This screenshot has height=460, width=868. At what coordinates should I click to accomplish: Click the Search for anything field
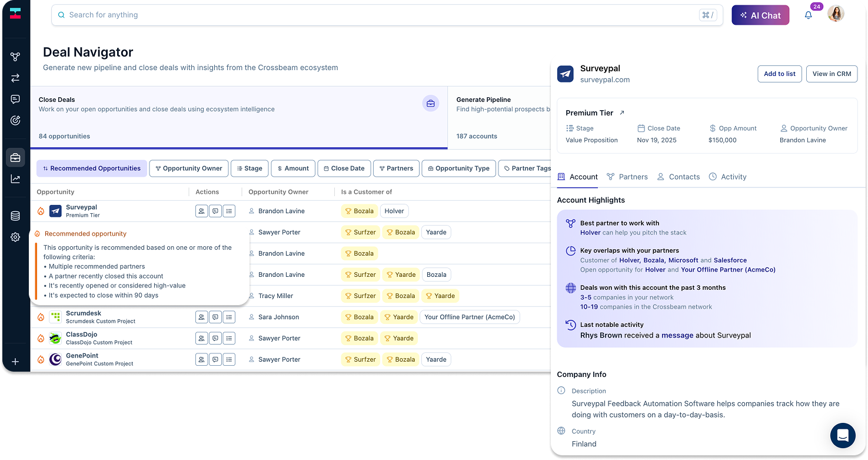click(x=387, y=15)
